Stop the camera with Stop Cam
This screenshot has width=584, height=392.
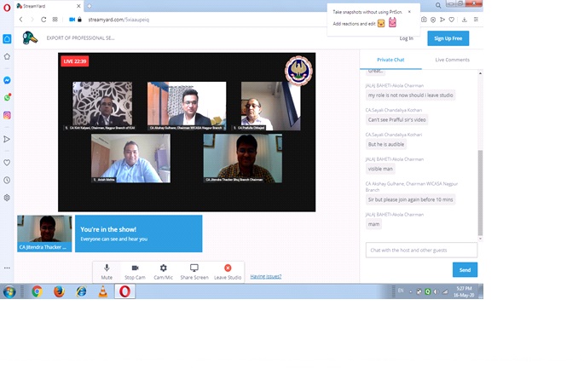[135, 272]
